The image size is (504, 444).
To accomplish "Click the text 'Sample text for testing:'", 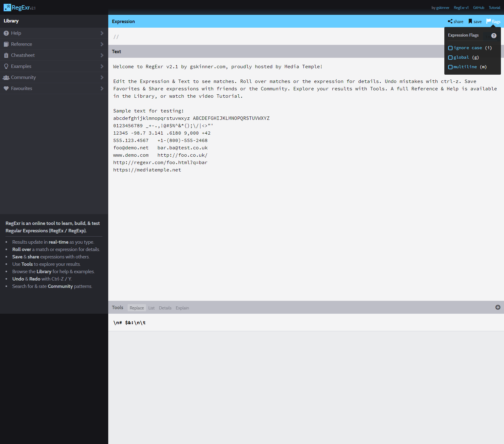I will click(x=148, y=111).
